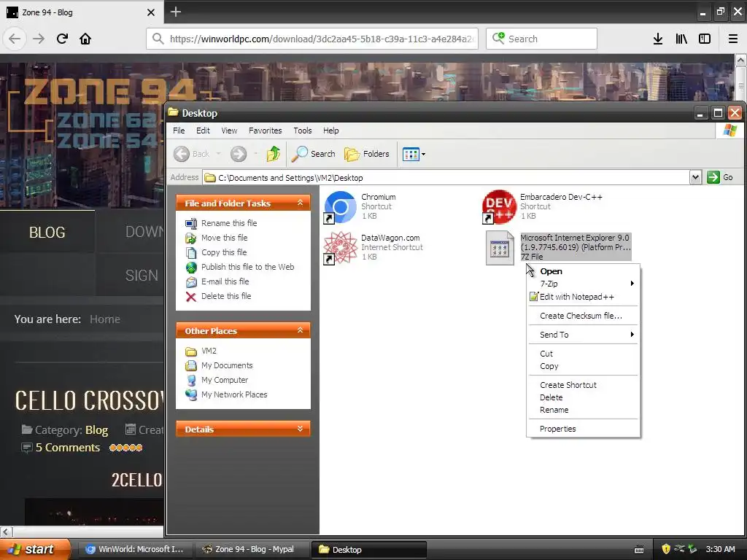Click the browser forward arrow
The height and width of the screenshot is (560, 747).
pos(39,39)
